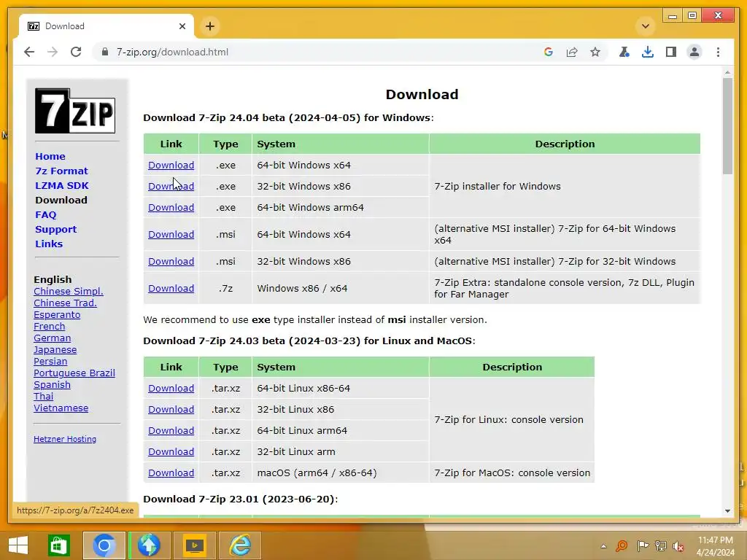Open the Links sidebar entry
This screenshot has height=560, width=747.
coord(49,244)
